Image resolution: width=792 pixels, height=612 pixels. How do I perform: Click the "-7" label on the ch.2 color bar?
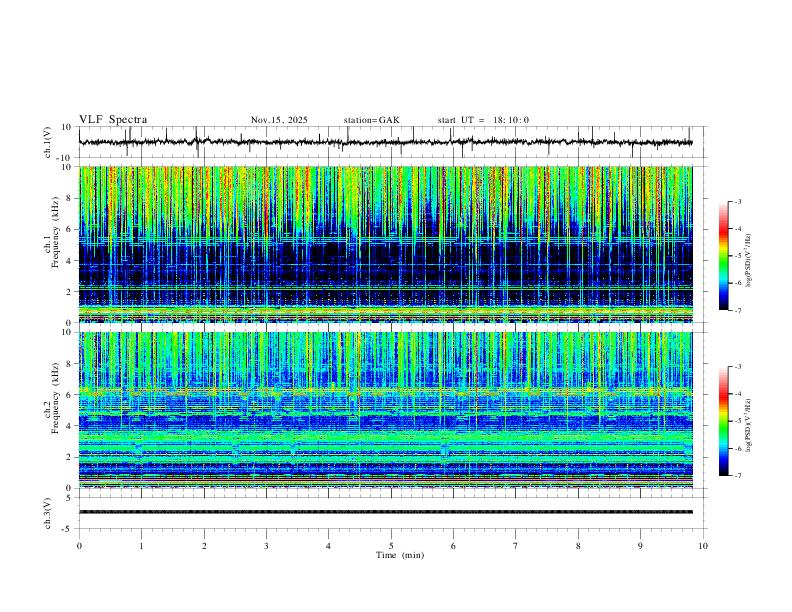coord(737,476)
